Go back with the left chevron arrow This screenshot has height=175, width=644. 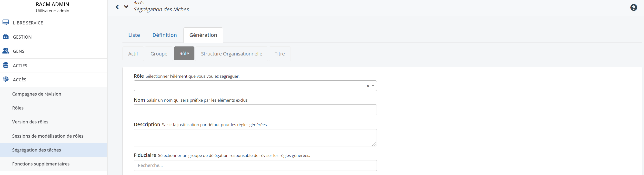(x=117, y=7)
